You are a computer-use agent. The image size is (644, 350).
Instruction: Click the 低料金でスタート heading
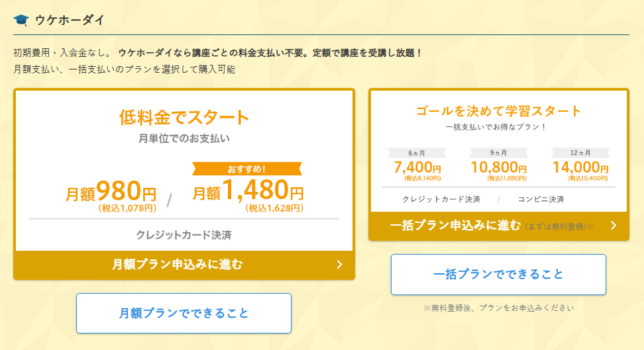(184, 118)
